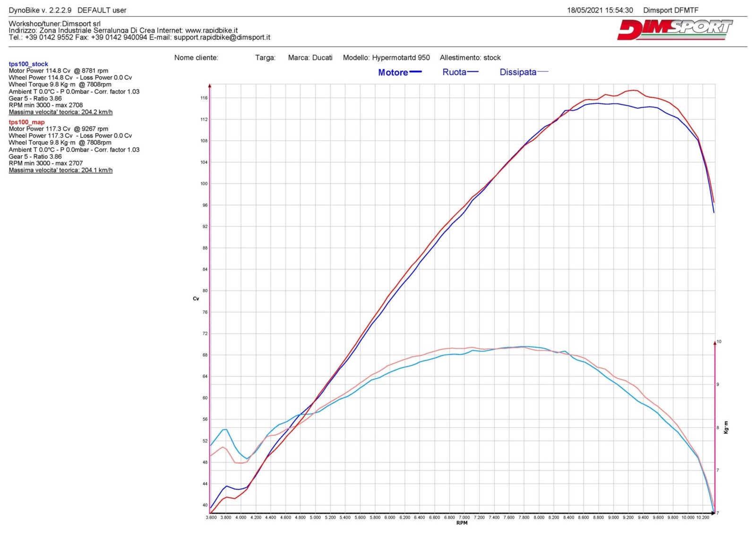Click the Dimsport logo
Image resolution: width=756 pixels, height=534 pixels.
coord(674,30)
